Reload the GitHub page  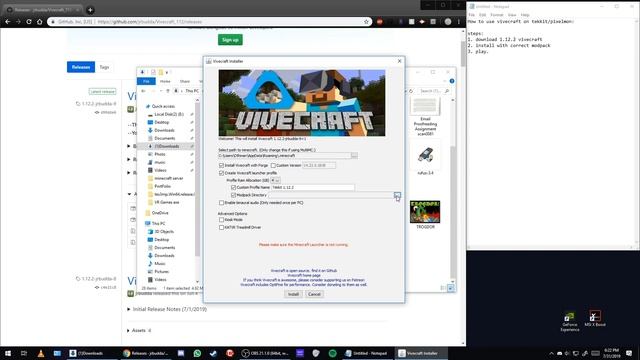coord(29,22)
